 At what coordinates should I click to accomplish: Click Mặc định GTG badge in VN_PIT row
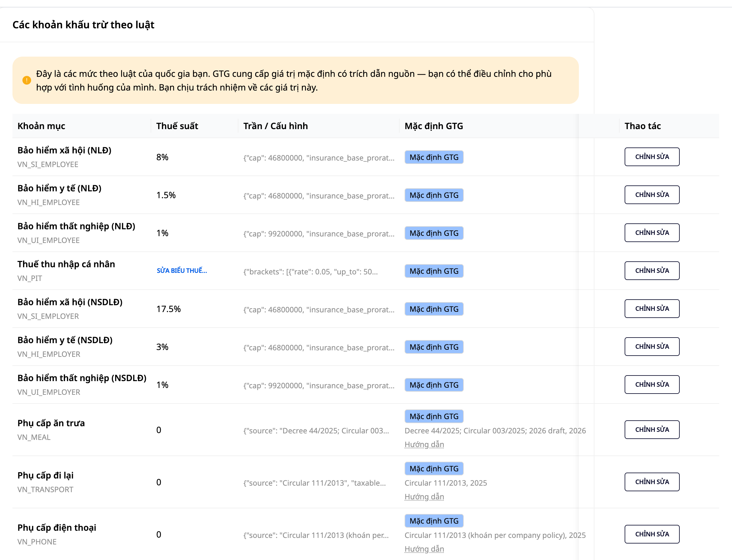434,271
